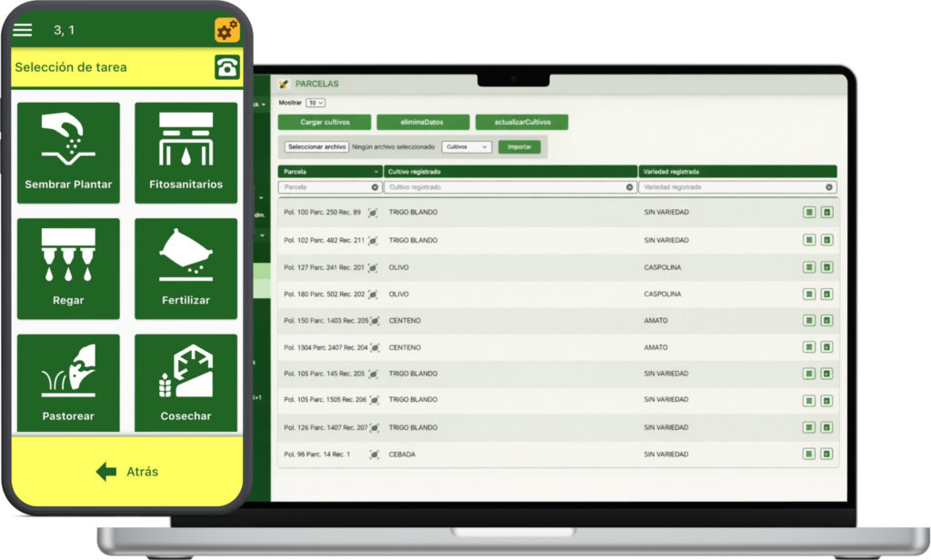Image resolution: width=931 pixels, height=560 pixels.
Task: Locate parcel Pol. 100 Parc. 250 map icon
Action: click(374, 213)
